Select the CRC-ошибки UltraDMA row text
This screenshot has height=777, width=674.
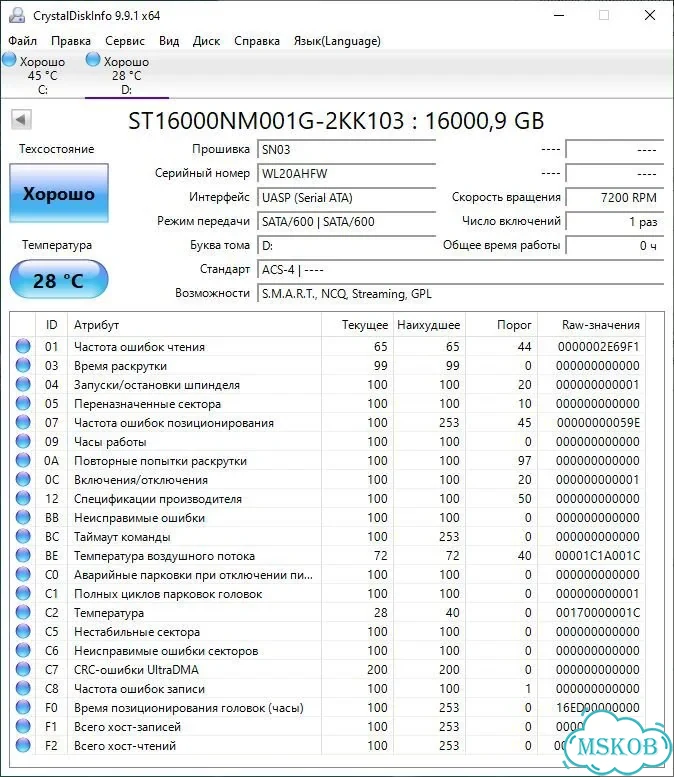(x=136, y=670)
